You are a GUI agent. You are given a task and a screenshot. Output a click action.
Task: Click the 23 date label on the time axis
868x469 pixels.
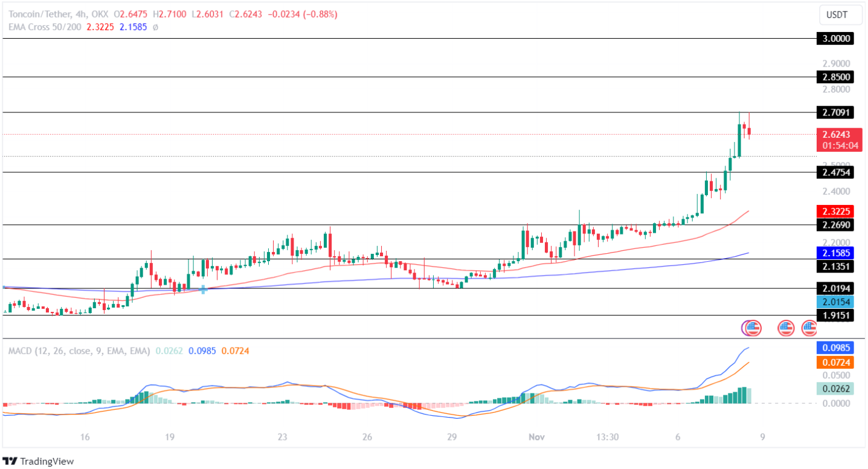(282, 437)
